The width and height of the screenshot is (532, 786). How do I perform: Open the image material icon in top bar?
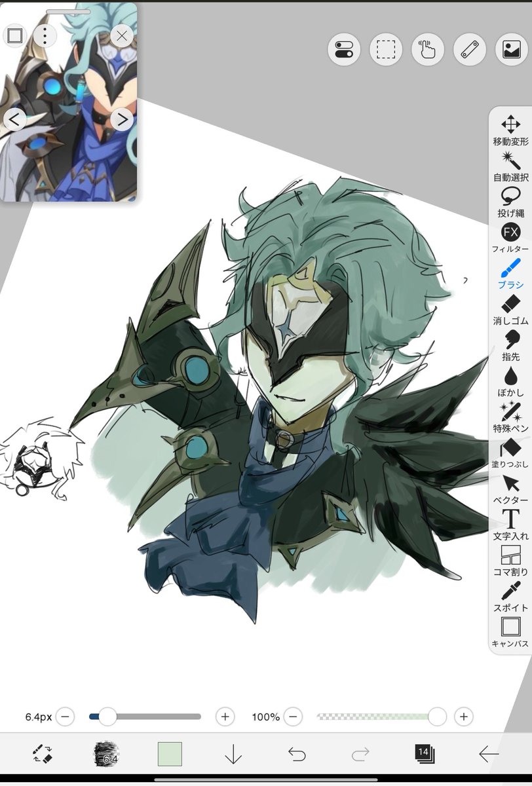[512, 50]
